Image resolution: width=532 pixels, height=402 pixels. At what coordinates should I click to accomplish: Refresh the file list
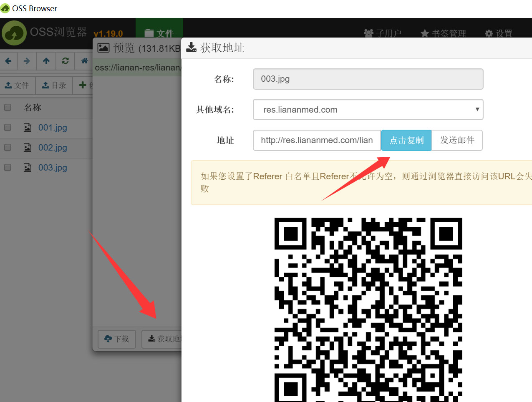[65, 61]
